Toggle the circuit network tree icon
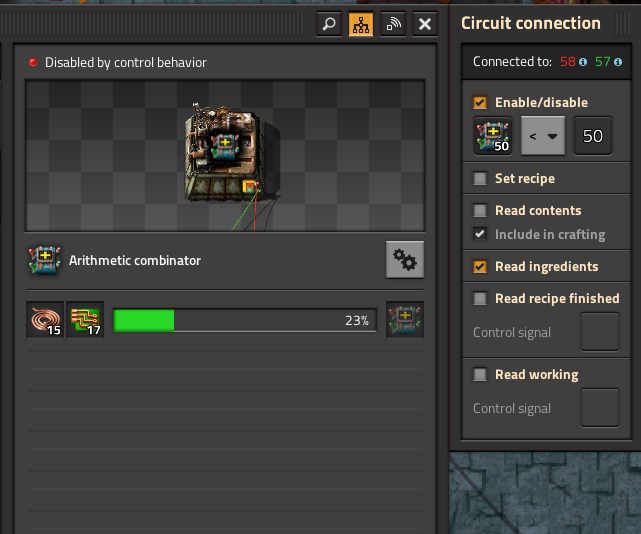 pos(361,24)
